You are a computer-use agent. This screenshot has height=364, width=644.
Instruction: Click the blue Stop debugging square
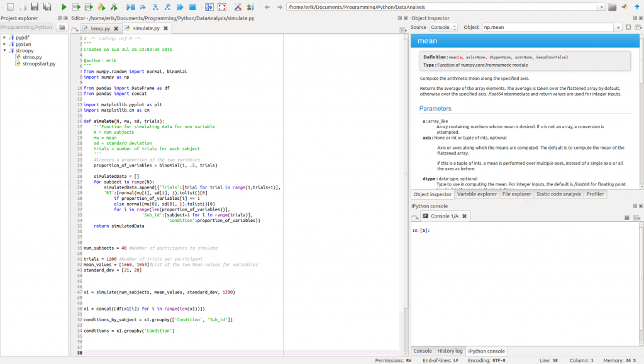pyautogui.click(x=194, y=7)
